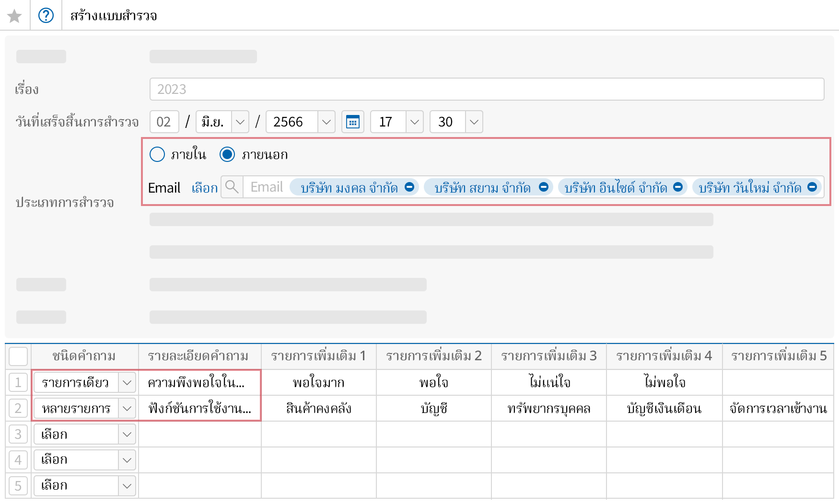Viewport: 839px width, 504px height.
Task: Open the calendar date picker icon
Action: pos(353,122)
